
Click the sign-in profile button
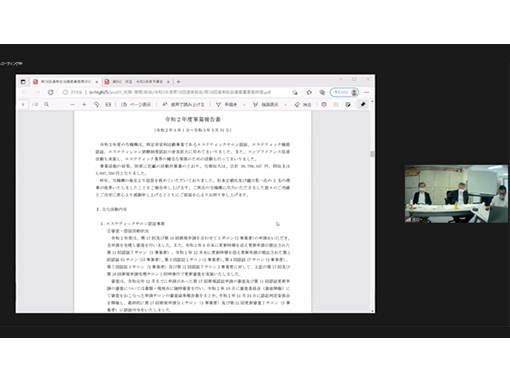click(x=344, y=92)
